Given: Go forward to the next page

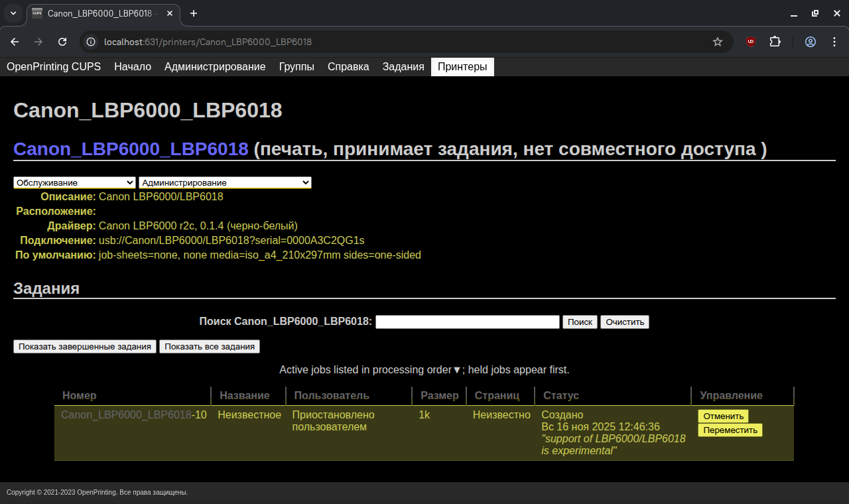Looking at the screenshot, I should (38, 42).
